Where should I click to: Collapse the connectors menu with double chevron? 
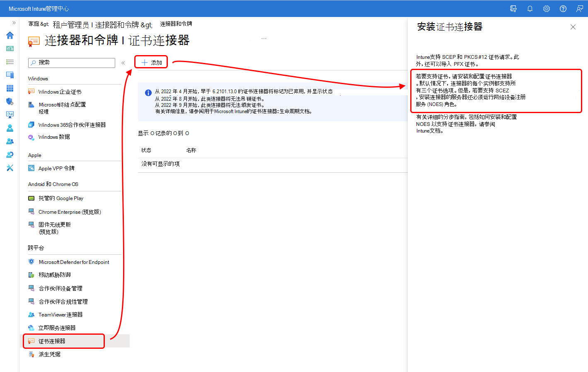[x=123, y=63]
